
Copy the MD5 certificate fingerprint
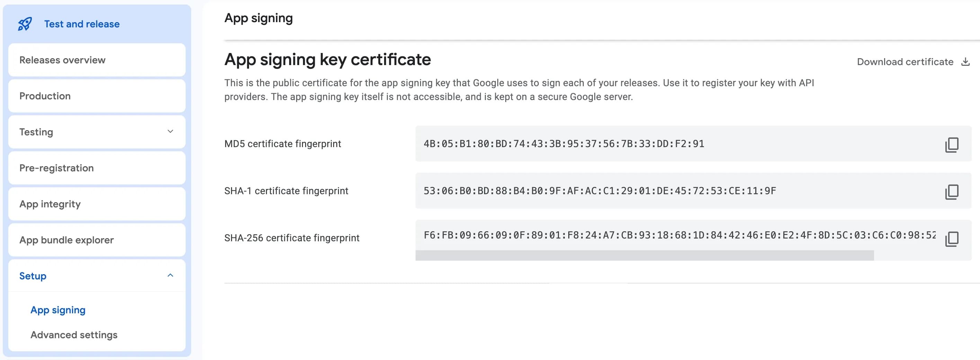pyautogui.click(x=952, y=144)
